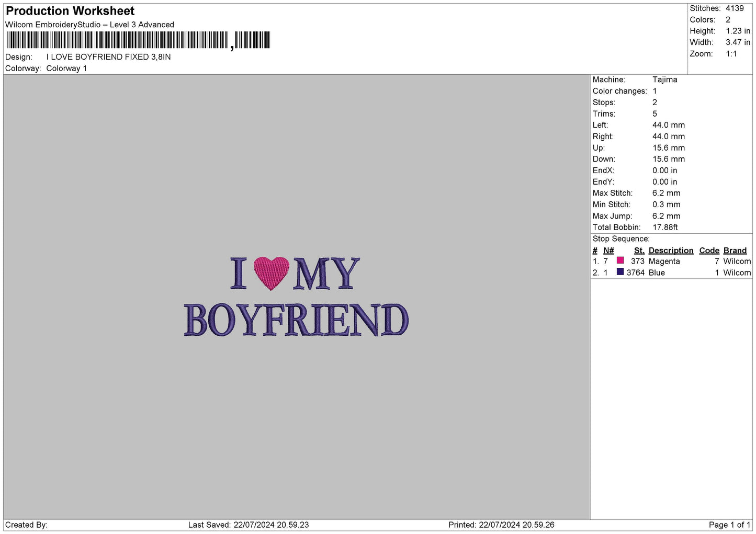
Task: Click the Stop Sequence heading
Action: pos(621,239)
